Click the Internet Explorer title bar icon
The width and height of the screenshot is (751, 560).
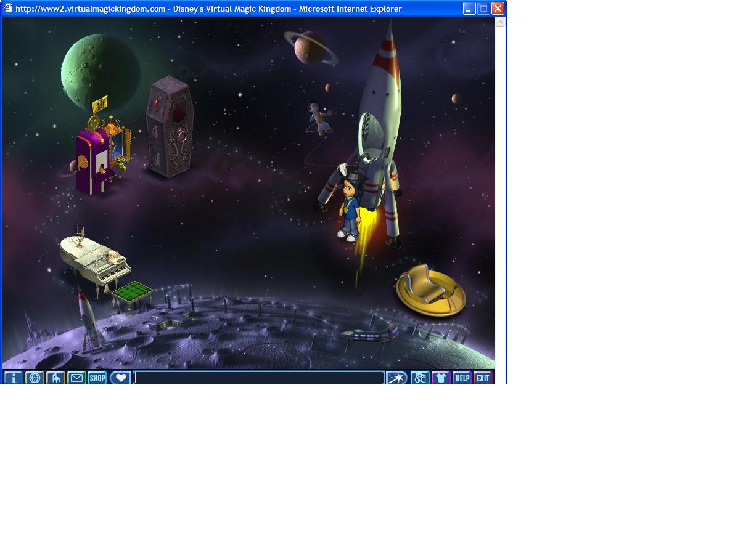(x=8, y=9)
